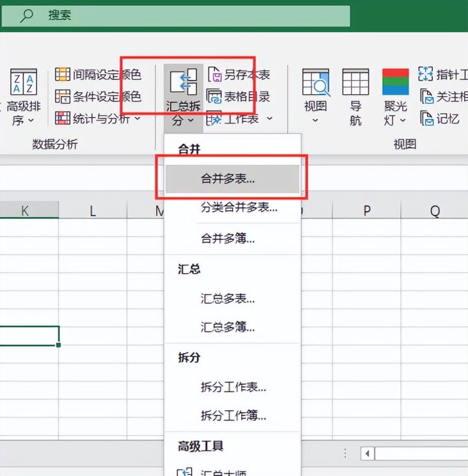This screenshot has width=468, height=476.
Task: Choose 合并多簿... menu entry
Action: coord(233,239)
